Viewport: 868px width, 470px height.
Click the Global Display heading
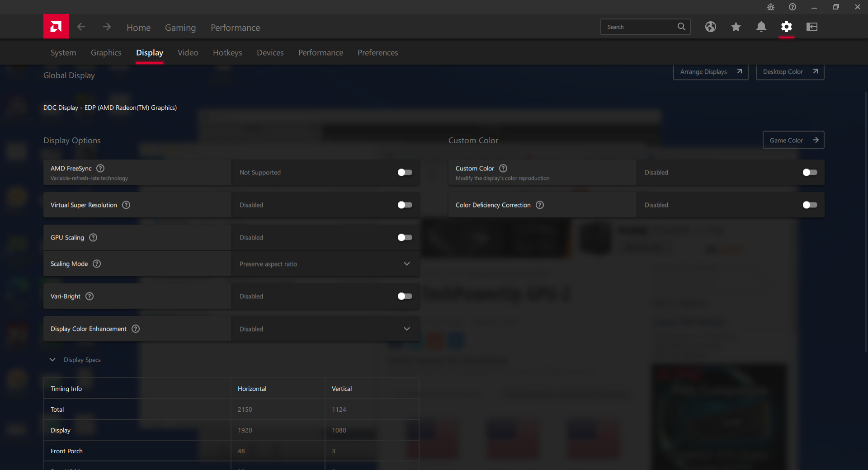(69, 75)
